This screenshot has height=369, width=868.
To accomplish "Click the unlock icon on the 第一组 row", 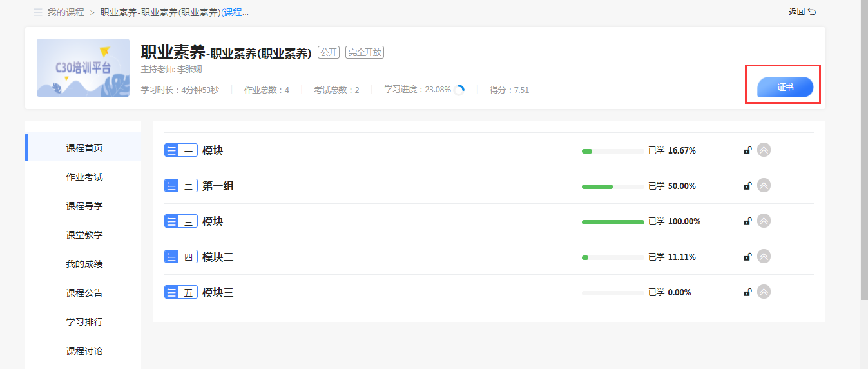I will tap(747, 186).
